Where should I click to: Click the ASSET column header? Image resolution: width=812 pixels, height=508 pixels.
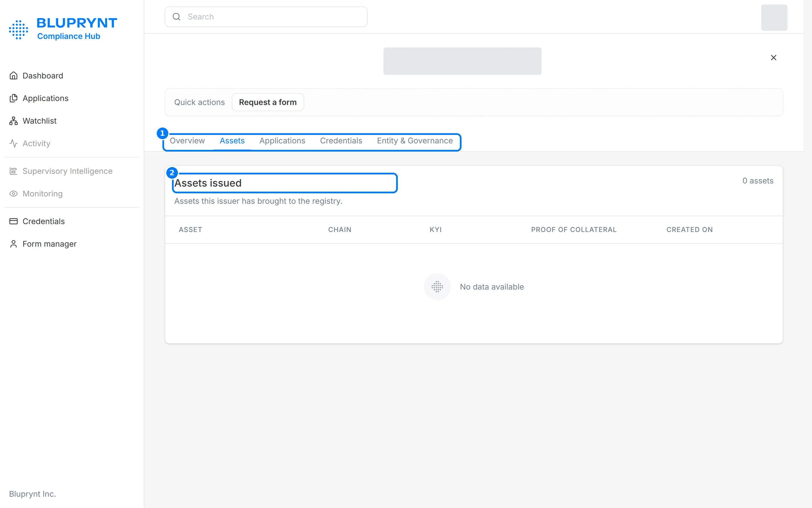click(x=190, y=229)
